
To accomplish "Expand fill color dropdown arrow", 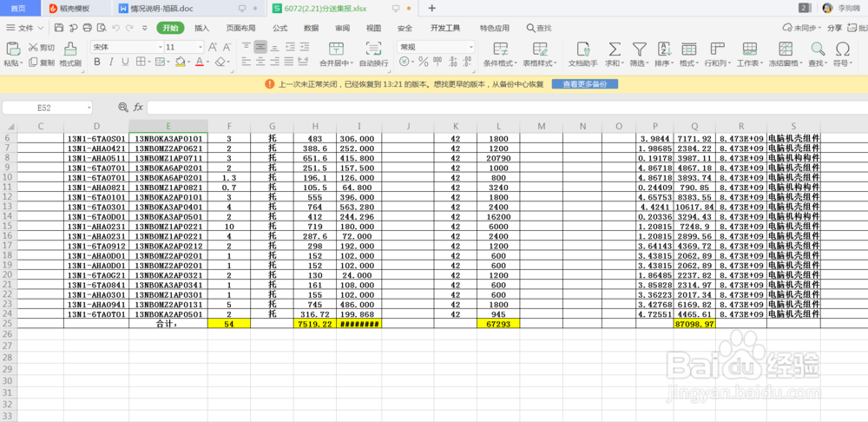I will (188, 62).
